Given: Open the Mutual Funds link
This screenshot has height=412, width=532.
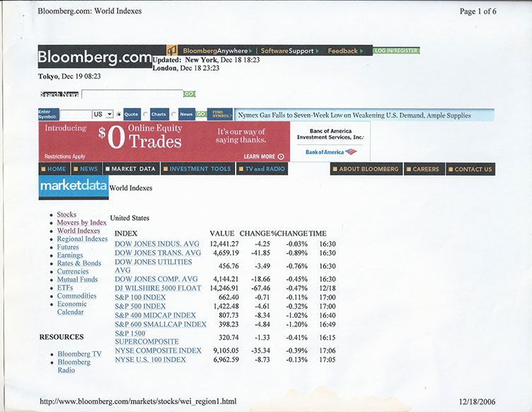Looking at the screenshot, I should click(77, 280).
